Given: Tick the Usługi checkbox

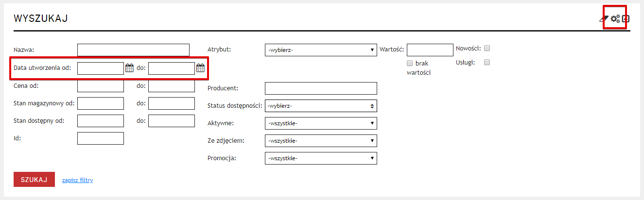Looking at the screenshot, I should click(487, 62).
